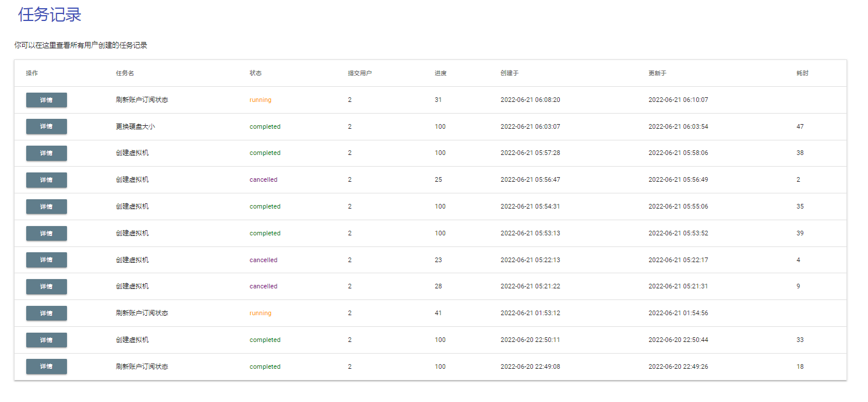This screenshot has height=402, width=868.
Task: Open details of the running task with progress 41
Action: (46, 313)
